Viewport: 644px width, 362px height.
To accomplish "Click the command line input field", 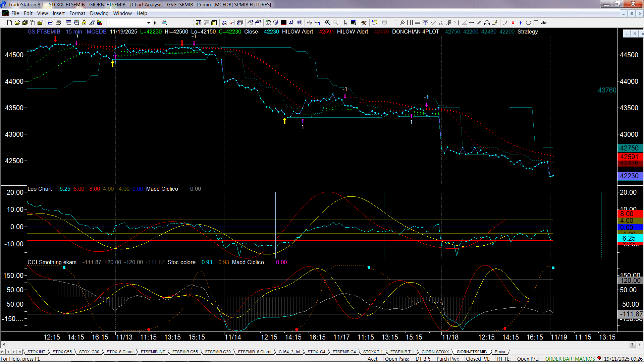I will pyautogui.click(x=126, y=23).
